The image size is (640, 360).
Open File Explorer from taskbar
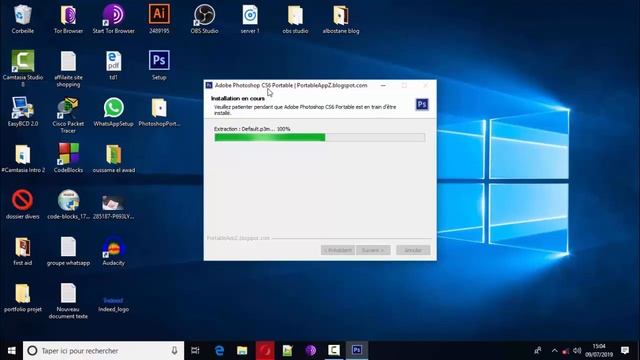(x=242, y=351)
